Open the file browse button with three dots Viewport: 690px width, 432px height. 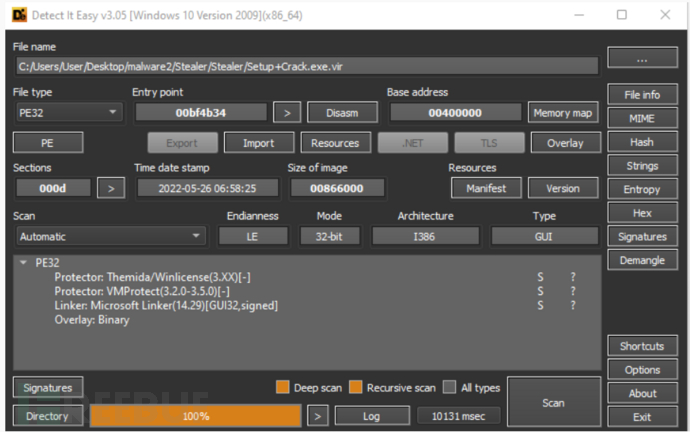[642, 58]
